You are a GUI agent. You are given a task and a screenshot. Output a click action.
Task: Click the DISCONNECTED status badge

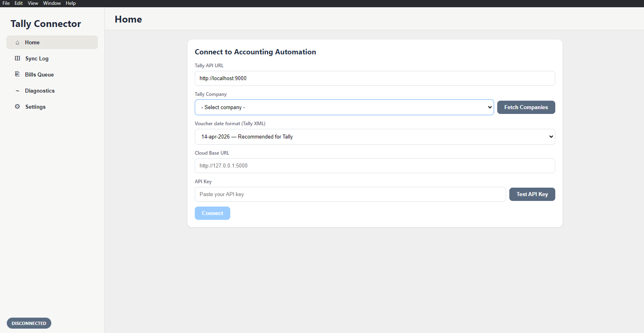29,323
